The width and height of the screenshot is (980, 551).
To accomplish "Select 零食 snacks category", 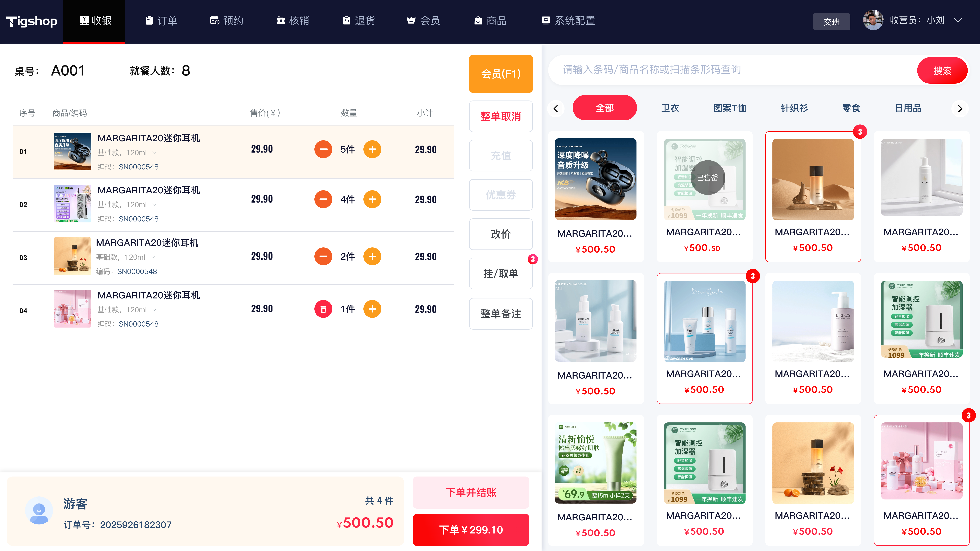I will click(x=851, y=108).
